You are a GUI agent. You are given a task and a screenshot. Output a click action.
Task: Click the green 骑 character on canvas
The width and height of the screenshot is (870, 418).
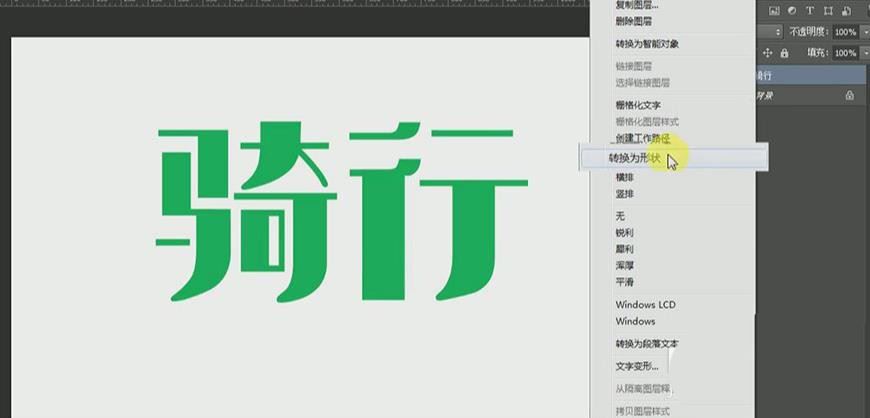coord(246,211)
